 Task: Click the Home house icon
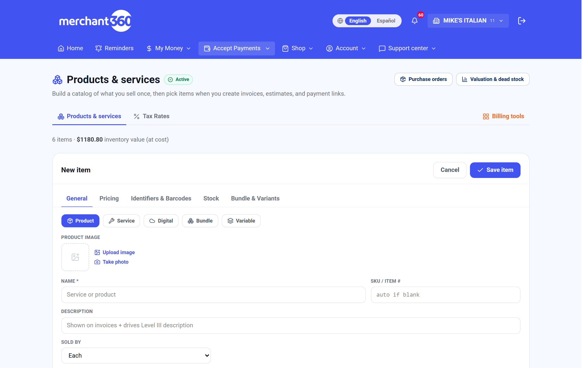pos(61,48)
